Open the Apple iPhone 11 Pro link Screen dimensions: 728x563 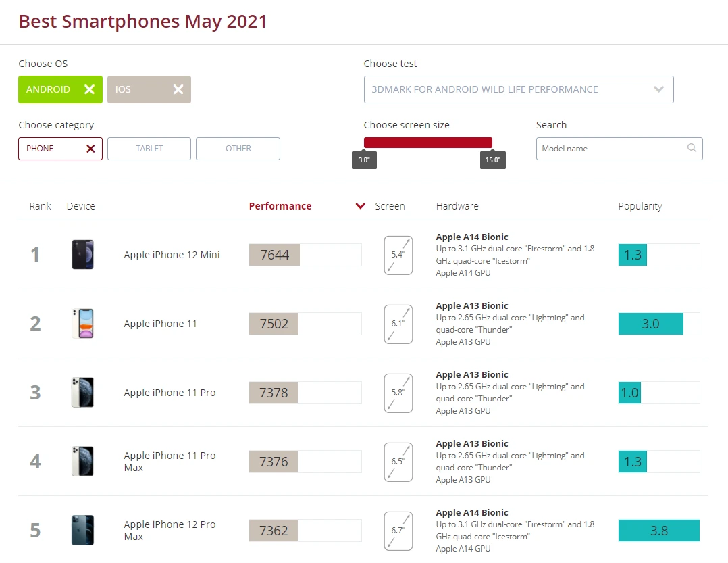170,393
